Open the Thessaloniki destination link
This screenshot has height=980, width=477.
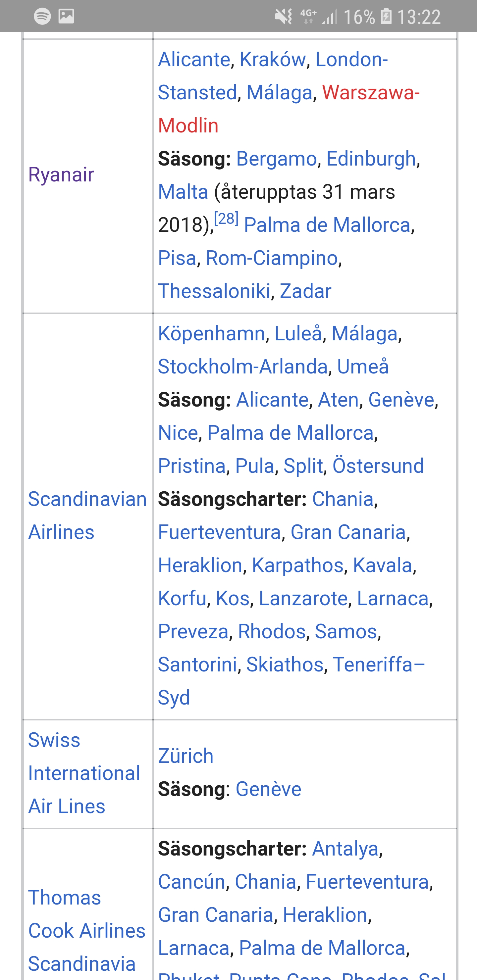(214, 291)
